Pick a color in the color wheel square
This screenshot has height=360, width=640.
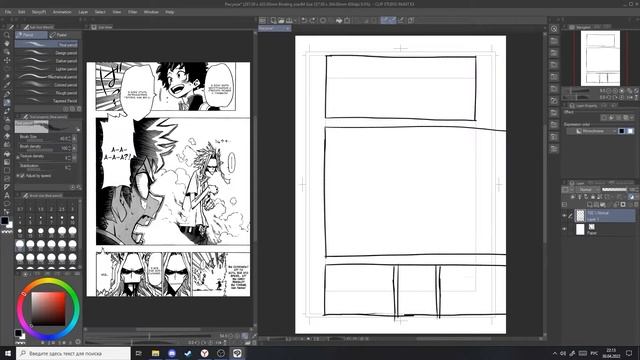48,308
